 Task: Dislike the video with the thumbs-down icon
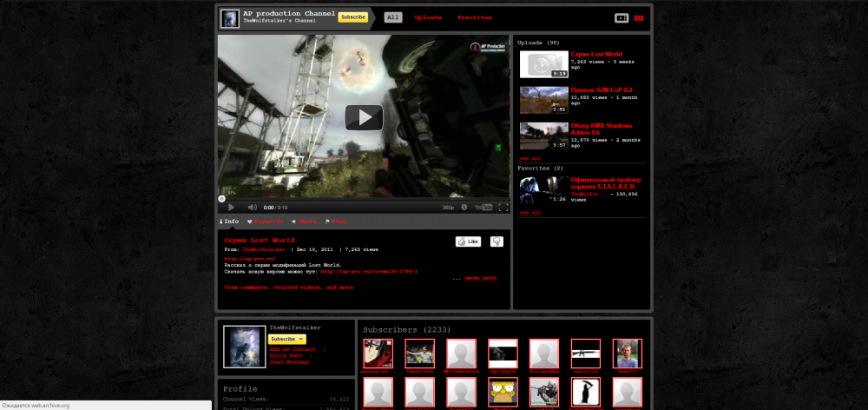(x=496, y=241)
